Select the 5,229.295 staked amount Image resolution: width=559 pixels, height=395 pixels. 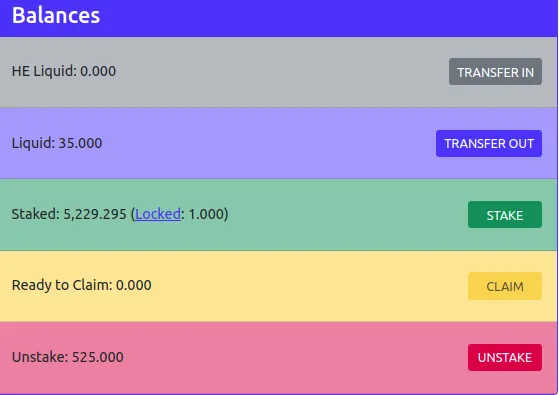[95, 214]
